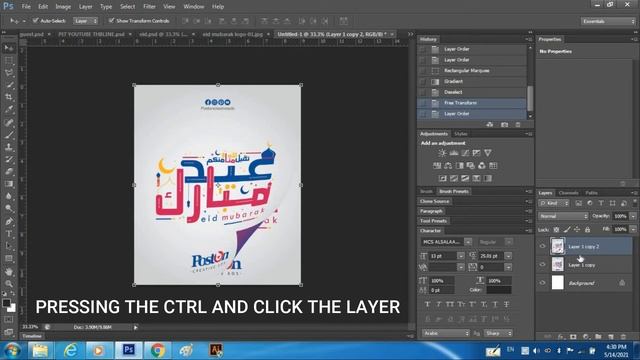Add a Brightness/Contrast adjustment
The image size is (640, 360).
click(442, 153)
